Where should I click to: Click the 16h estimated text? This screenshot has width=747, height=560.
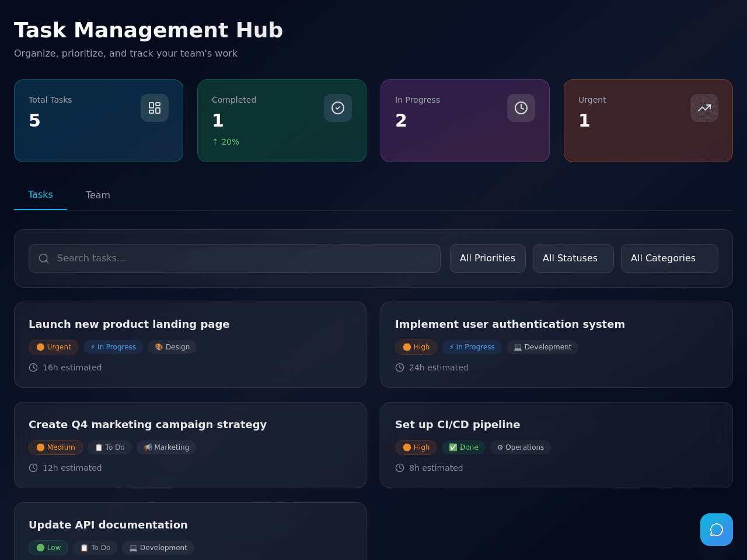(x=72, y=367)
